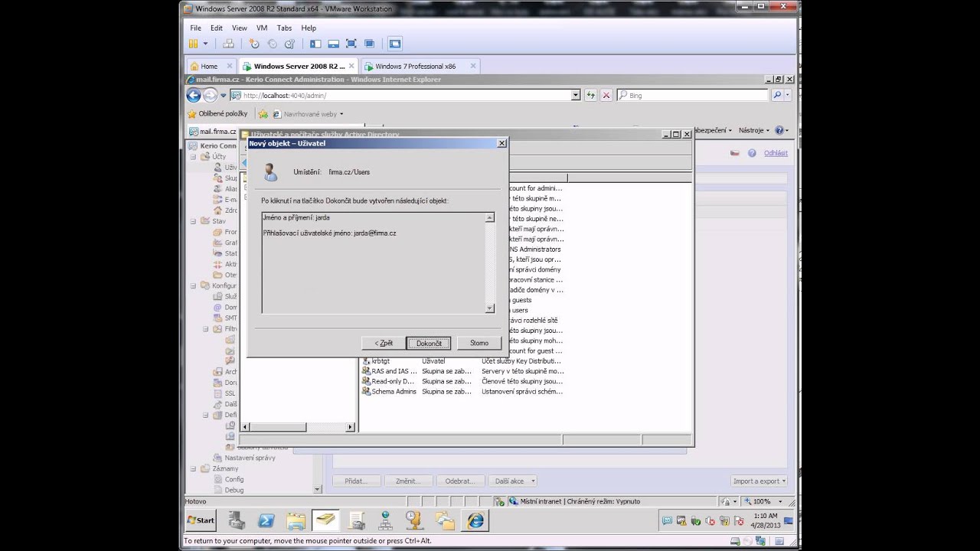Screen dimensions: 980x551
Task: Open the VMware Help menu
Action: [309, 28]
